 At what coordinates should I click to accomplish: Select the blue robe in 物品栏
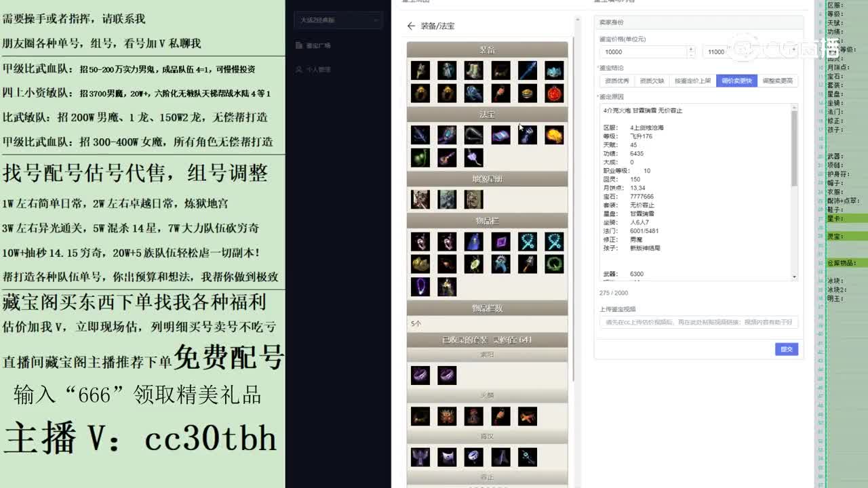point(474,241)
